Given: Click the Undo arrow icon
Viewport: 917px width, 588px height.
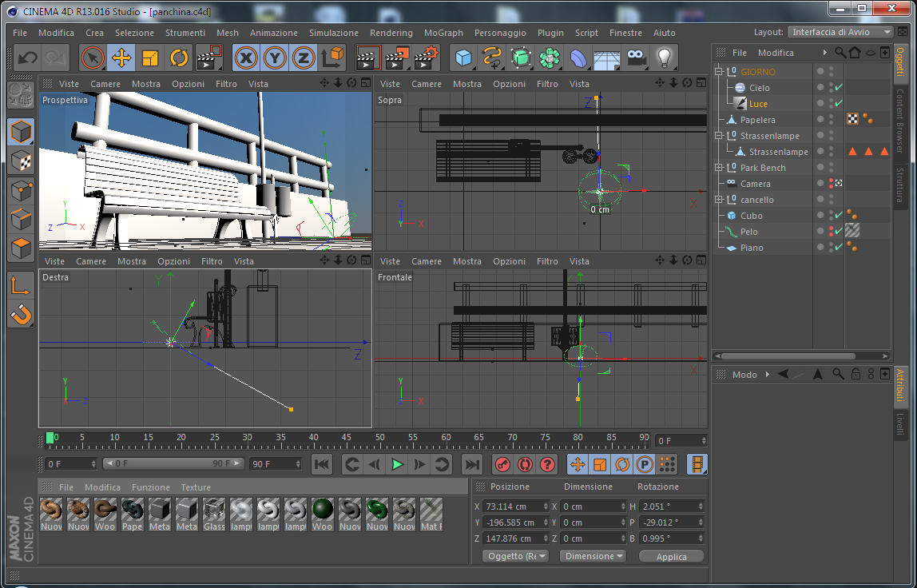Looking at the screenshot, I should click(27, 58).
